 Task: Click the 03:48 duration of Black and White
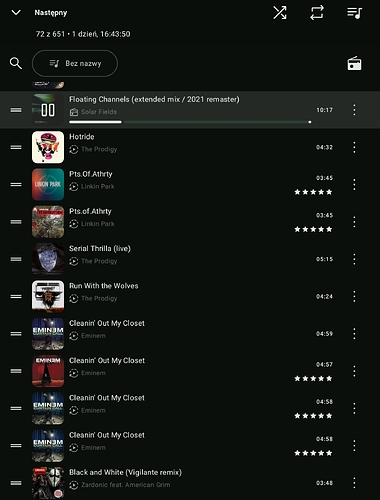[x=324, y=483]
